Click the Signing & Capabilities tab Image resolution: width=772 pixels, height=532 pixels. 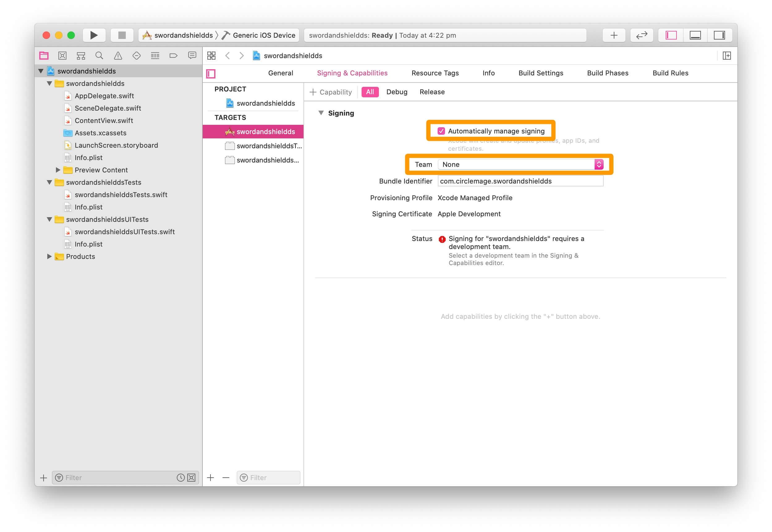click(x=352, y=73)
